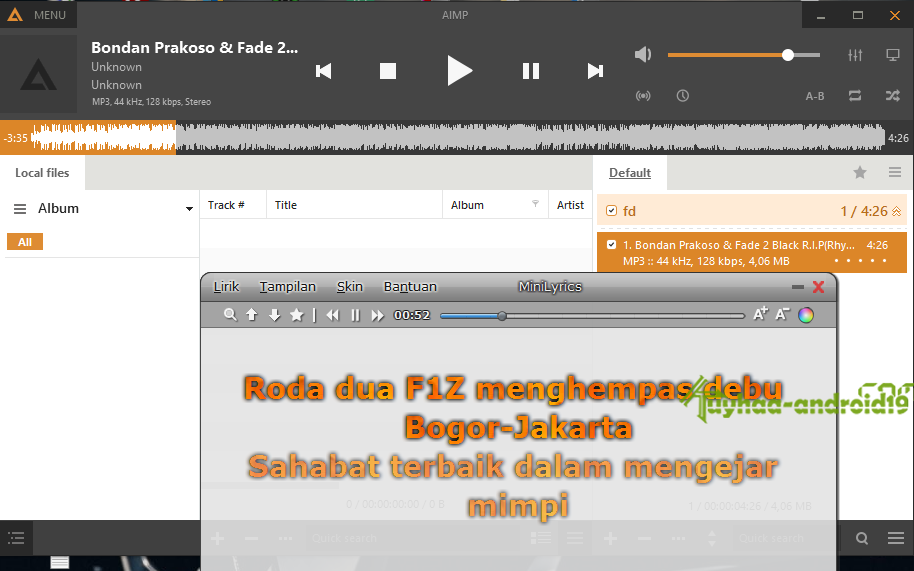Viewport: 914px width, 571px height.
Task: Skip to previous track in AIMP
Action: tap(324, 71)
